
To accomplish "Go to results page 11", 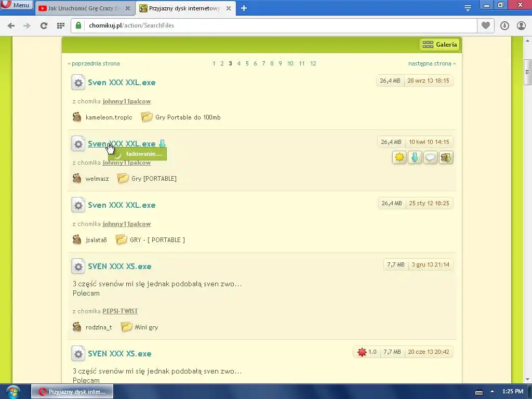I will click(302, 63).
